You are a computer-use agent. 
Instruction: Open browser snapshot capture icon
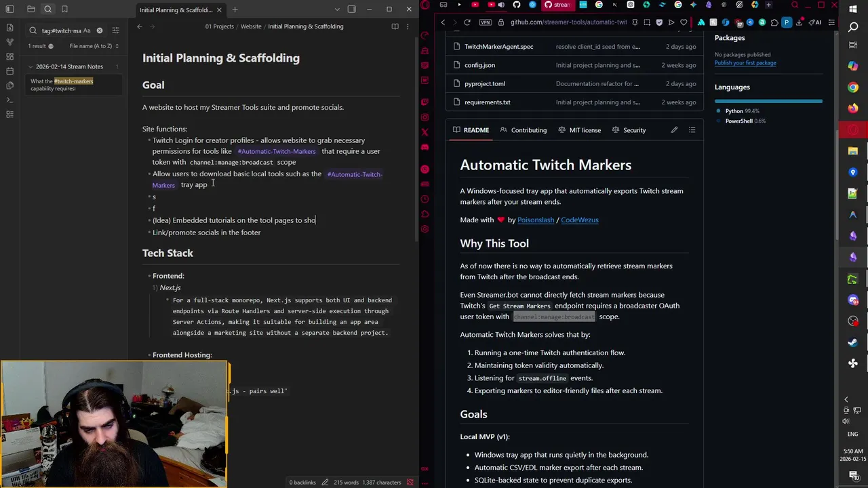(x=647, y=22)
